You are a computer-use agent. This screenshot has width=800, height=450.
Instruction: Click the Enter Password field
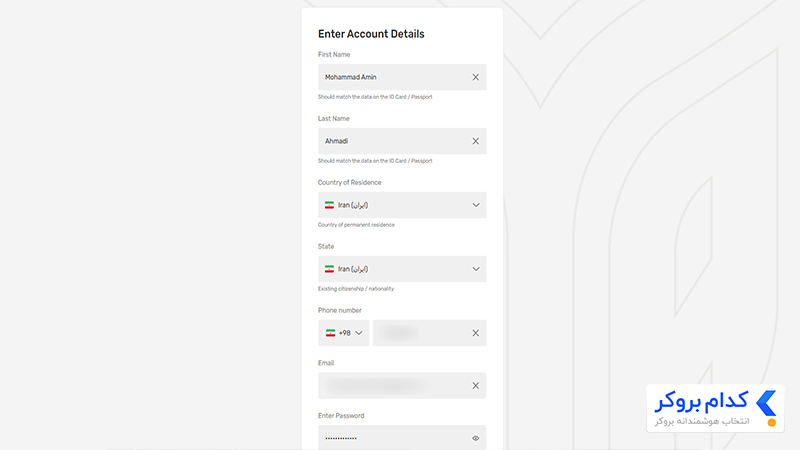402,438
